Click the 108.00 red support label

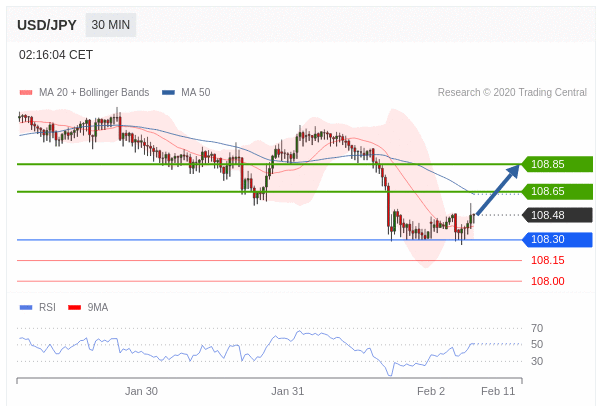(x=548, y=281)
